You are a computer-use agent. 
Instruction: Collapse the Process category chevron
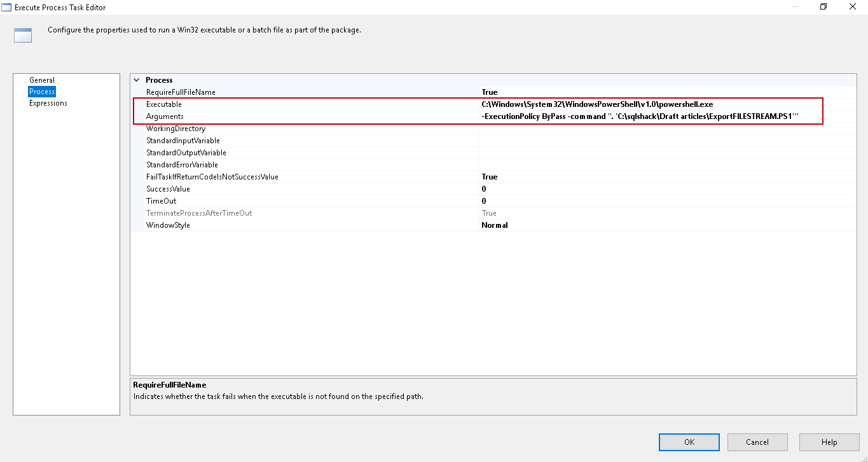point(137,80)
